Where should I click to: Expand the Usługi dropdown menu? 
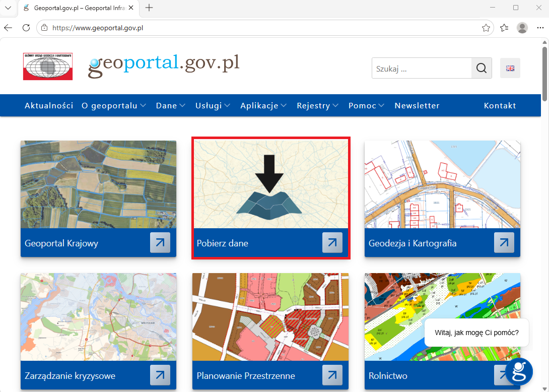pos(213,105)
